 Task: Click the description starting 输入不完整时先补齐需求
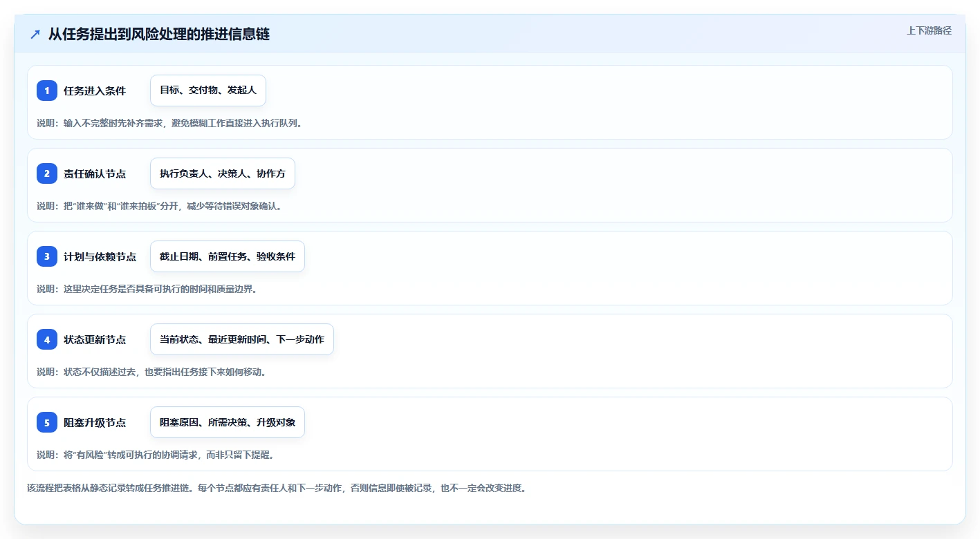coord(169,123)
